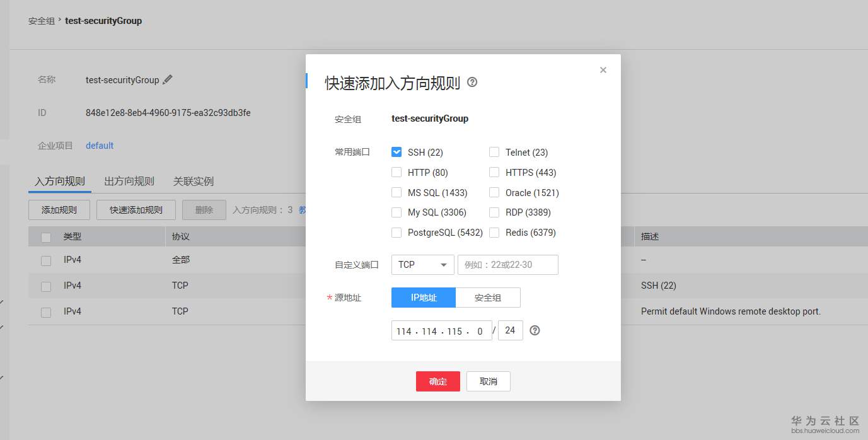Click the 协议 column header

click(x=181, y=237)
